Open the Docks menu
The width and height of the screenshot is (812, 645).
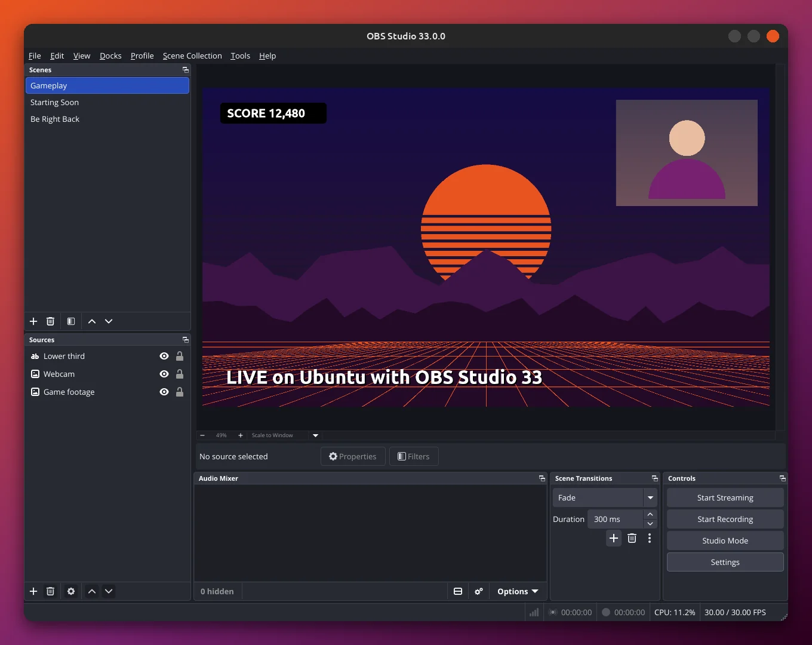(110, 56)
